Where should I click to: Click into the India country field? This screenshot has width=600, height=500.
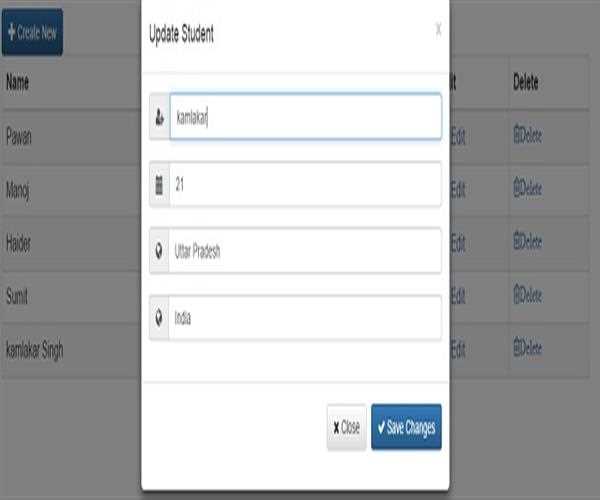305,318
